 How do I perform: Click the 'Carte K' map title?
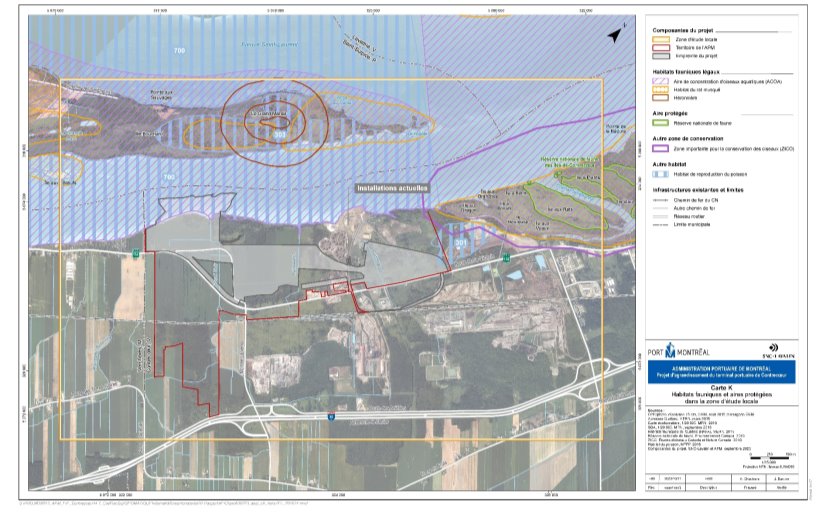tap(721, 388)
